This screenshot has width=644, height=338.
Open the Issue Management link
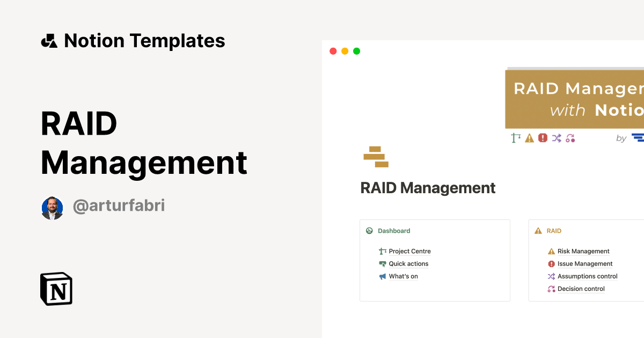click(585, 263)
